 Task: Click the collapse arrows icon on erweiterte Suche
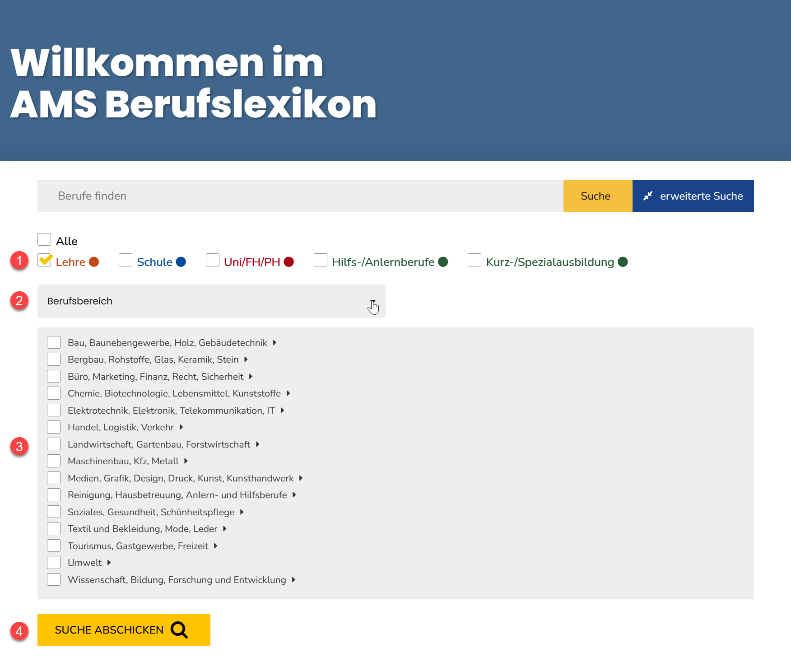pyautogui.click(x=648, y=196)
